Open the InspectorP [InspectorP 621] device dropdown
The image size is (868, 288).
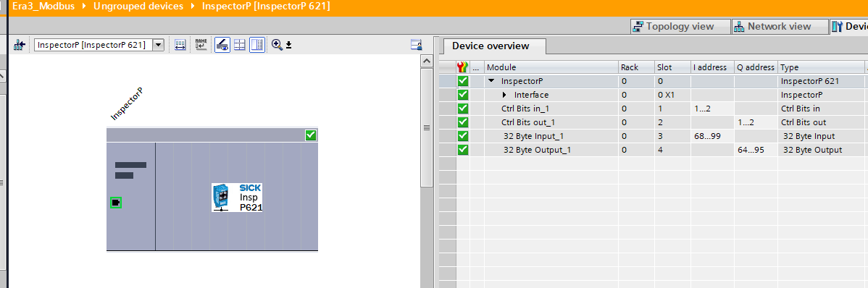click(159, 46)
